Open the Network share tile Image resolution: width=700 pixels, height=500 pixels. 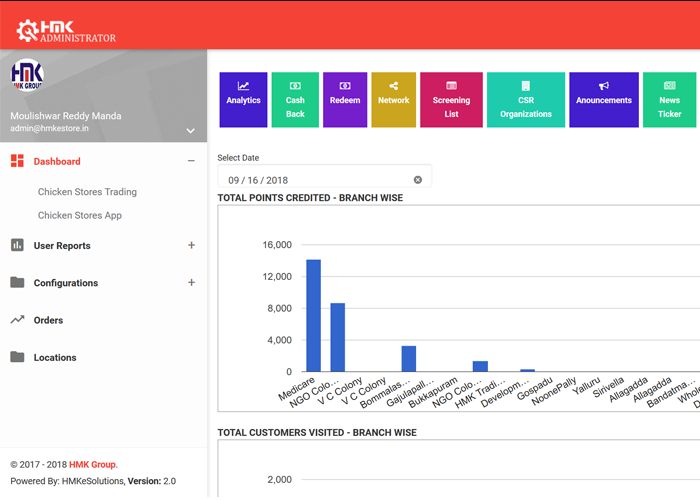tap(394, 99)
